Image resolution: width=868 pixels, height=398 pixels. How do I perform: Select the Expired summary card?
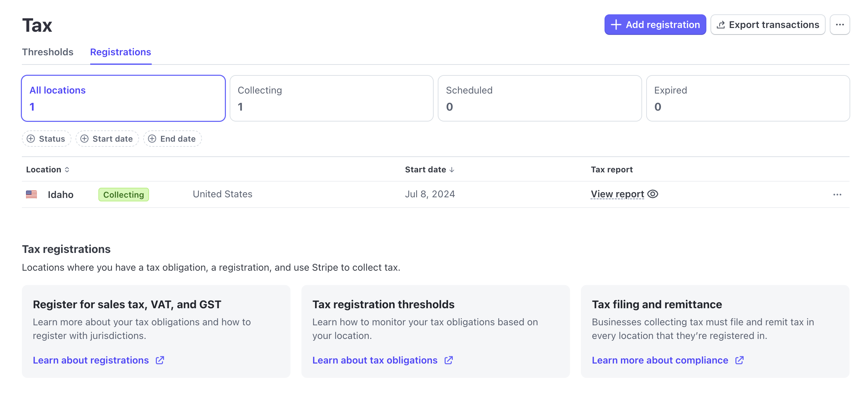pos(747,98)
